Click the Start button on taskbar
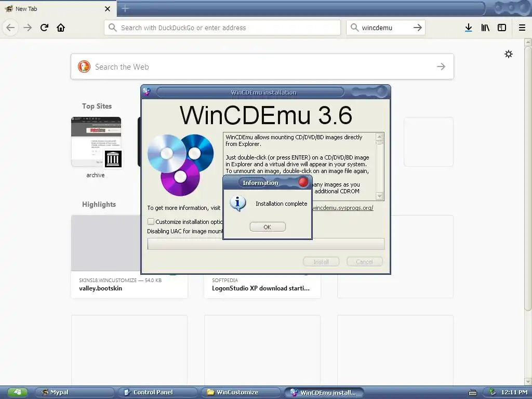532x399 pixels. click(x=17, y=393)
